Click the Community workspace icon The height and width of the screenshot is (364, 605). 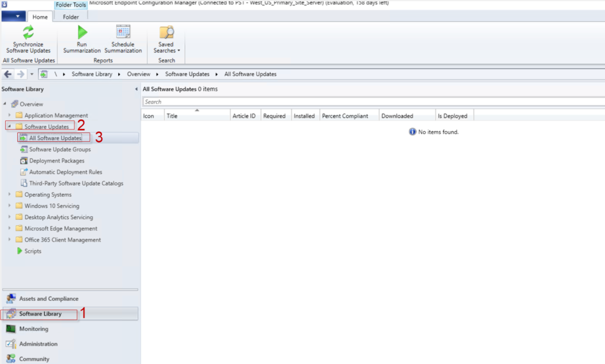point(11,359)
